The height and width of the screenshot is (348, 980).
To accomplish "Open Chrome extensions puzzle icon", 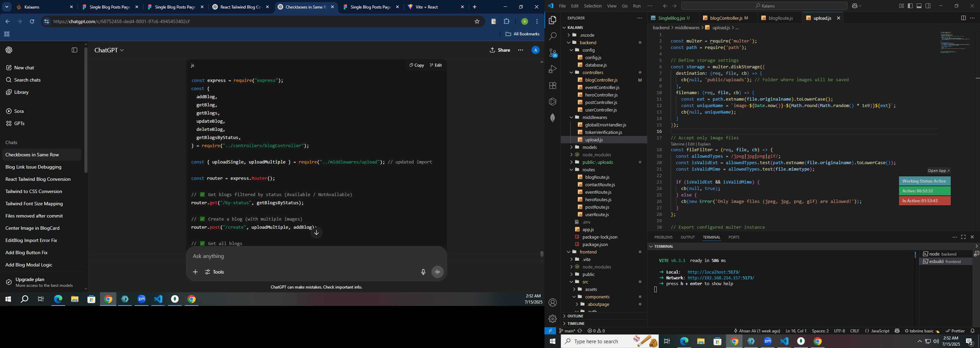I will tap(507, 22).
